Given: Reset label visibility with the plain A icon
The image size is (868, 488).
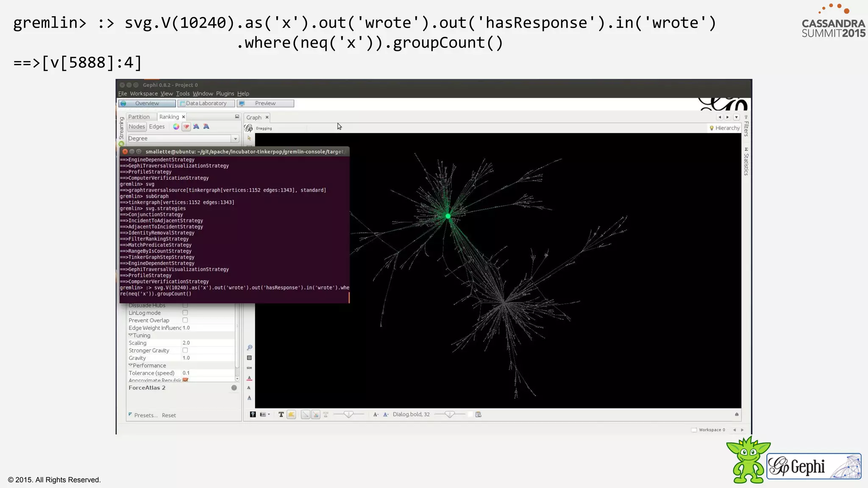Looking at the screenshot, I should [x=249, y=388].
